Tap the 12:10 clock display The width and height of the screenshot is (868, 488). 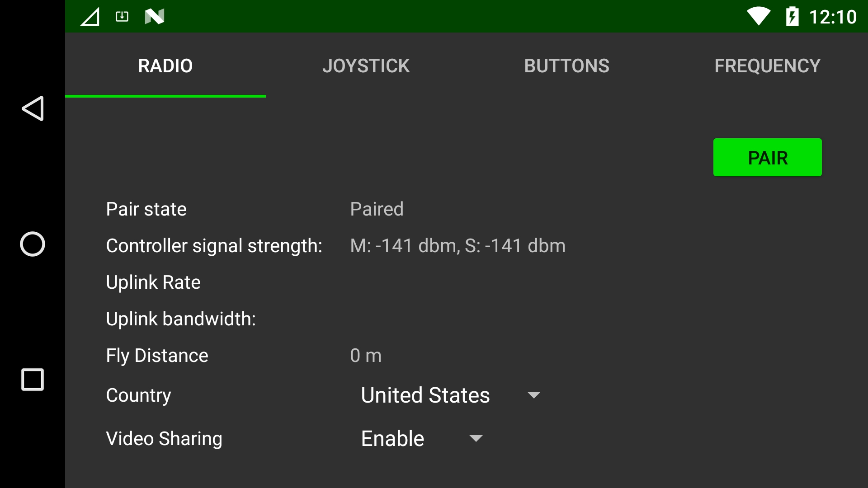click(832, 17)
